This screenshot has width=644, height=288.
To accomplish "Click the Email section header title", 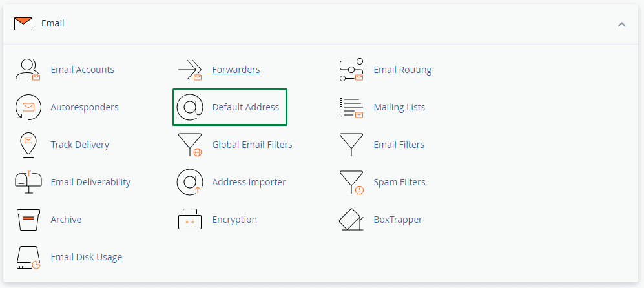I will pyautogui.click(x=52, y=23).
